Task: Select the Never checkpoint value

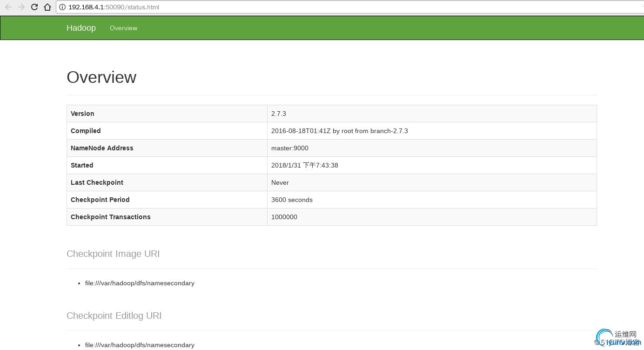Action: tap(280, 182)
